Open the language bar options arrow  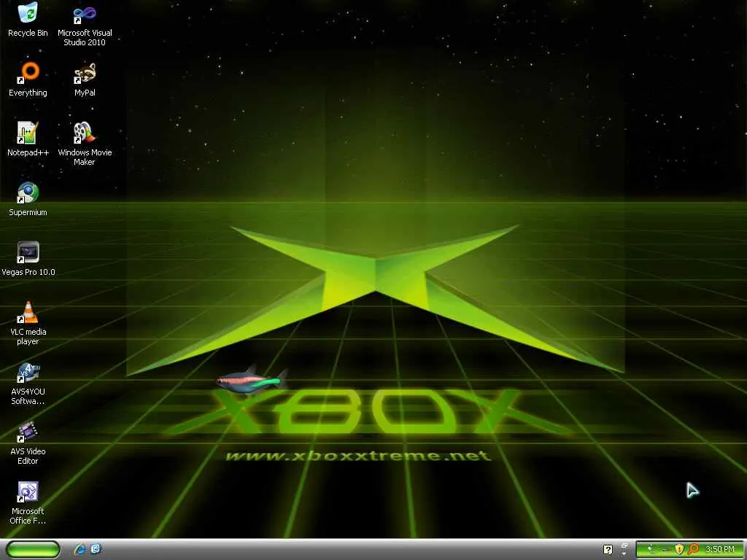624,554
